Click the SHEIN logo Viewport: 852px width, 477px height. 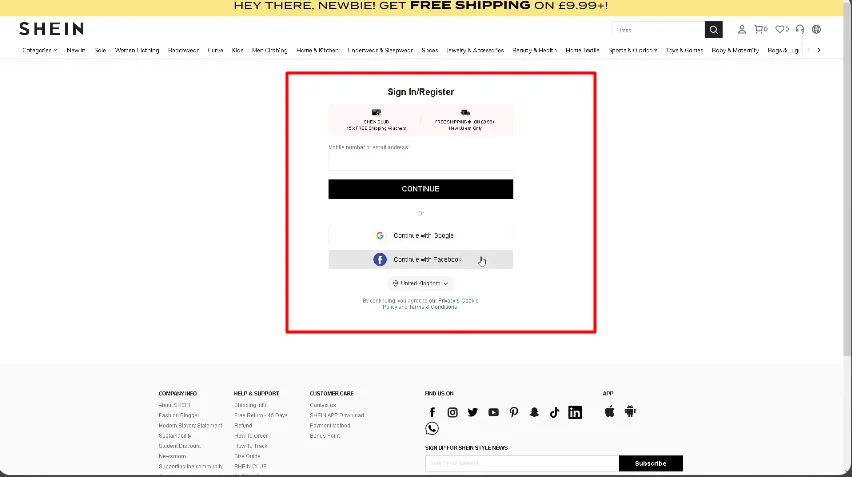pos(52,29)
